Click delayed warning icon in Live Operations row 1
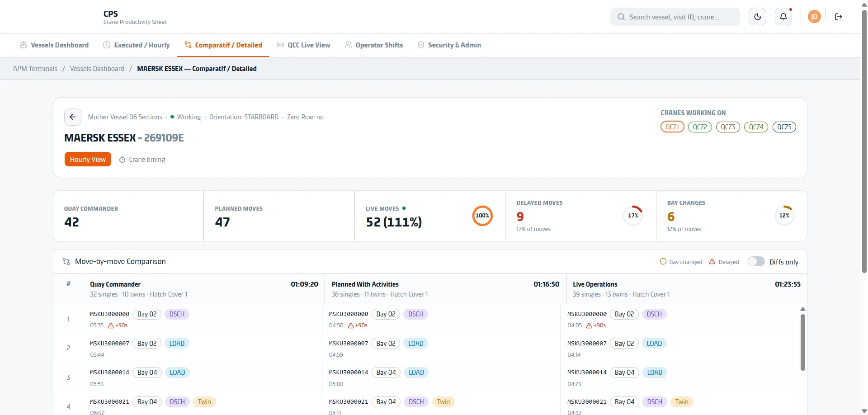 pyautogui.click(x=589, y=325)
